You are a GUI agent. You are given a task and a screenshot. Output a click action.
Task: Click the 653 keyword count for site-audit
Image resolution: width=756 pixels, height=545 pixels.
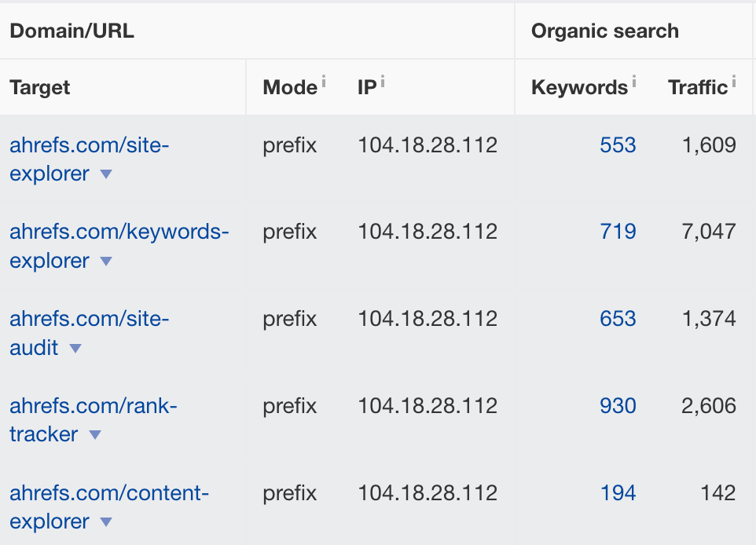coord(618,319)
